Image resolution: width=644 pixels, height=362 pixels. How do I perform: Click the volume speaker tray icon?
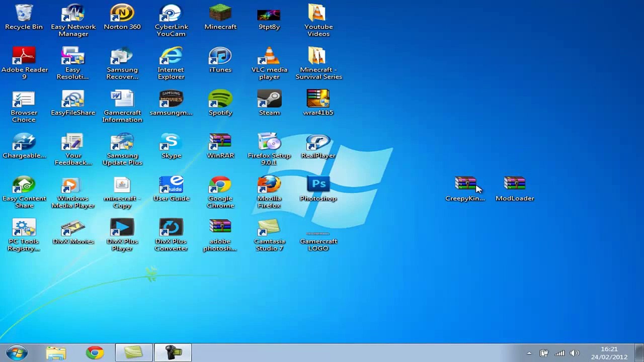(x=575, y=353)
